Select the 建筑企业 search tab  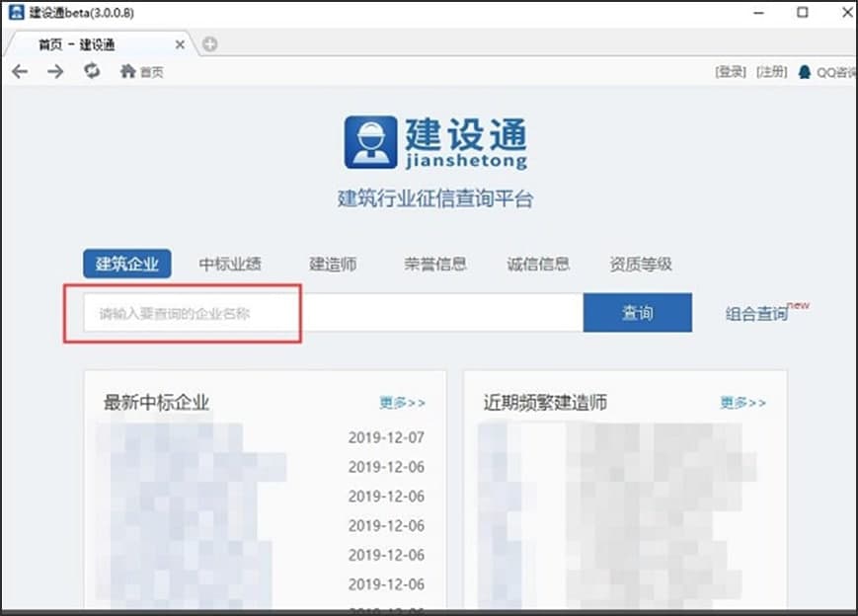[127, 264]
